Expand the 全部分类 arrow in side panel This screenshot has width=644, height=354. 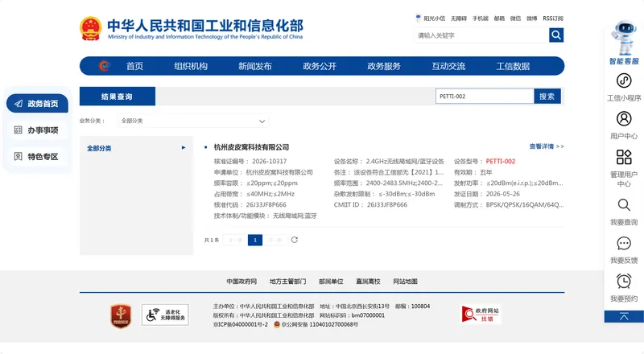[184, 147]
